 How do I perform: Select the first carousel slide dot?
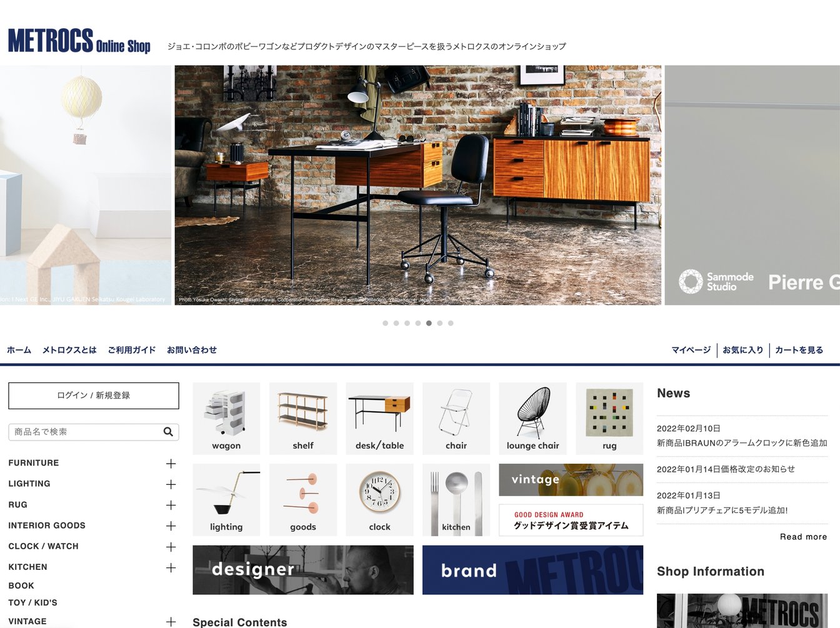(385, 323)
